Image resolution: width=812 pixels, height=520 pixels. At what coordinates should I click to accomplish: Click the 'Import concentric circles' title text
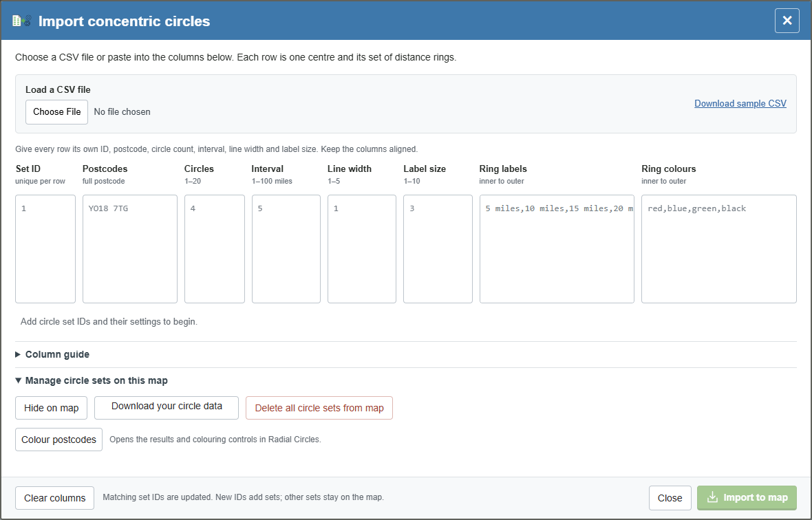(125, 21)
